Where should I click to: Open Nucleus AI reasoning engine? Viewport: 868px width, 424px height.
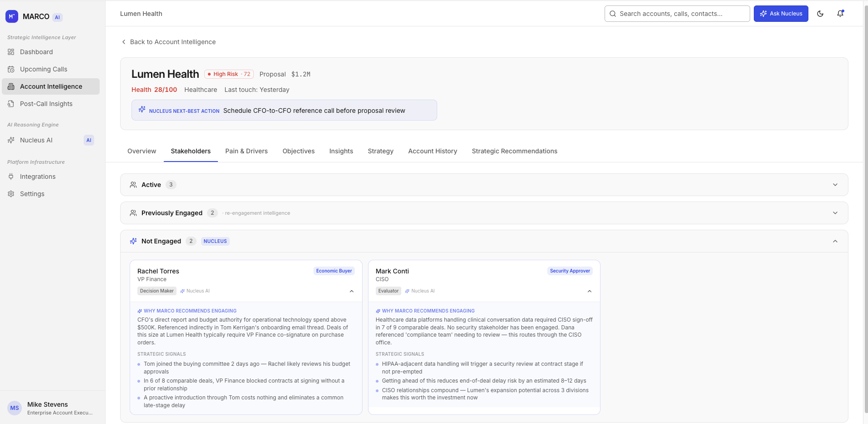pos(50,140)
